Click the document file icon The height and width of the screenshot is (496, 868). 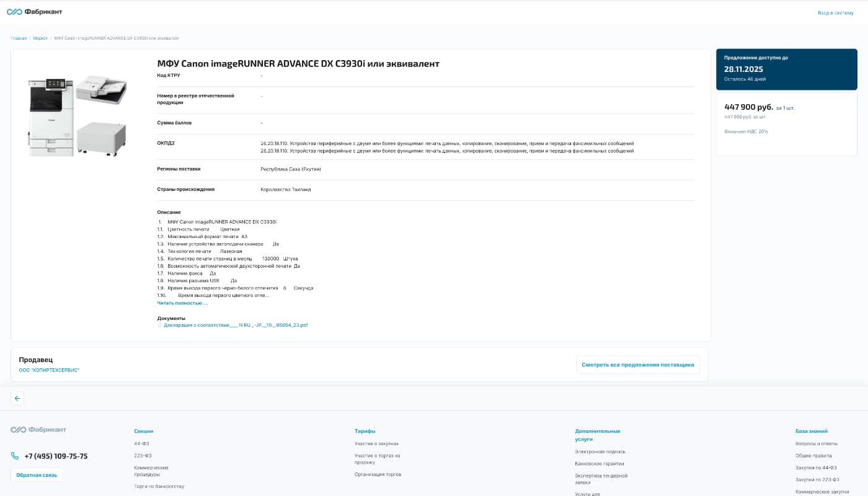(x=159, y=325)
